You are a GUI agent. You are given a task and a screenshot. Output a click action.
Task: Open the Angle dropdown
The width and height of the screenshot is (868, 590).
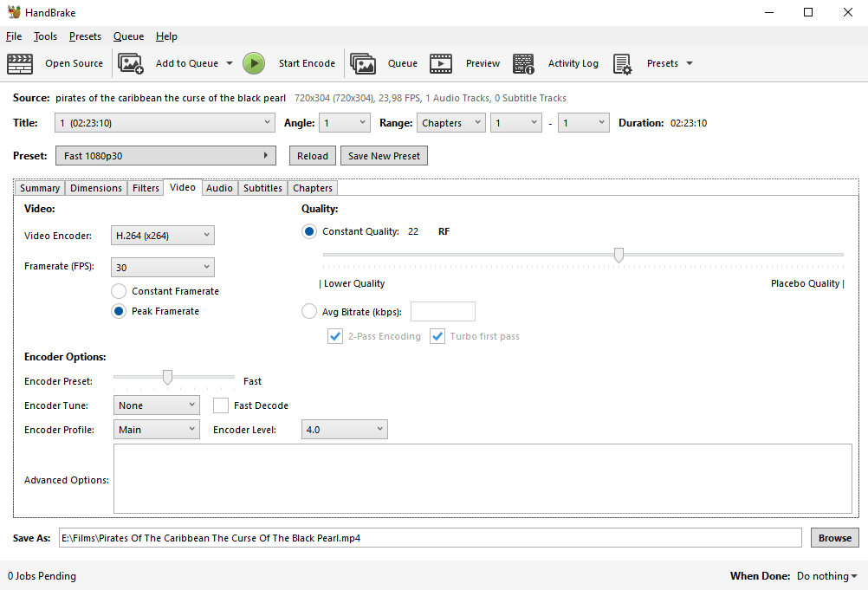[x=345, y=123]
